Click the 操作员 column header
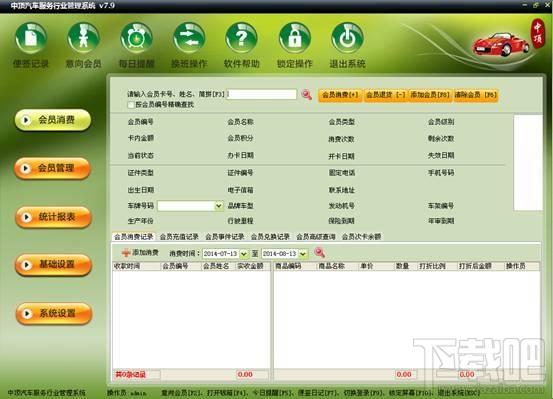 [x=522, y=266]
